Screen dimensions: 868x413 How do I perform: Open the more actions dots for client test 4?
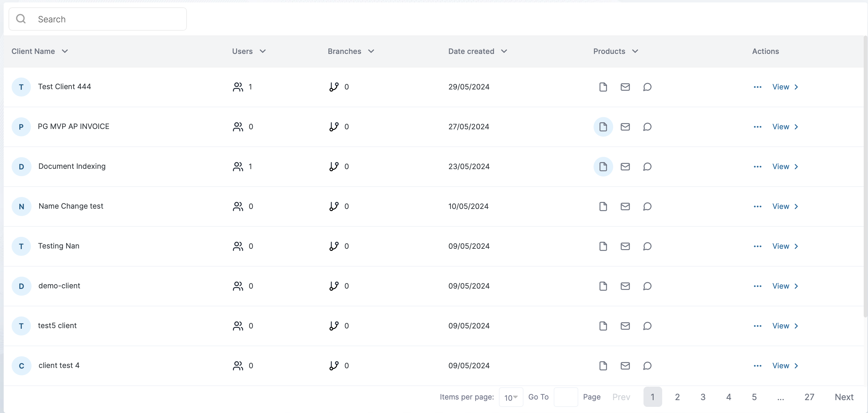point(757,366)
